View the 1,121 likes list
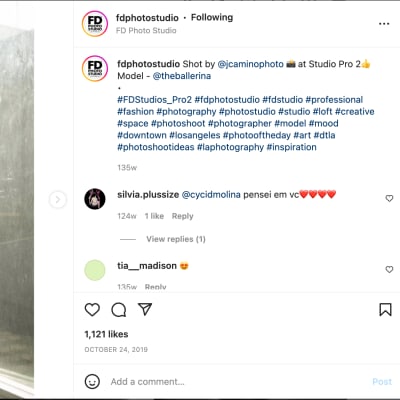 106,334
